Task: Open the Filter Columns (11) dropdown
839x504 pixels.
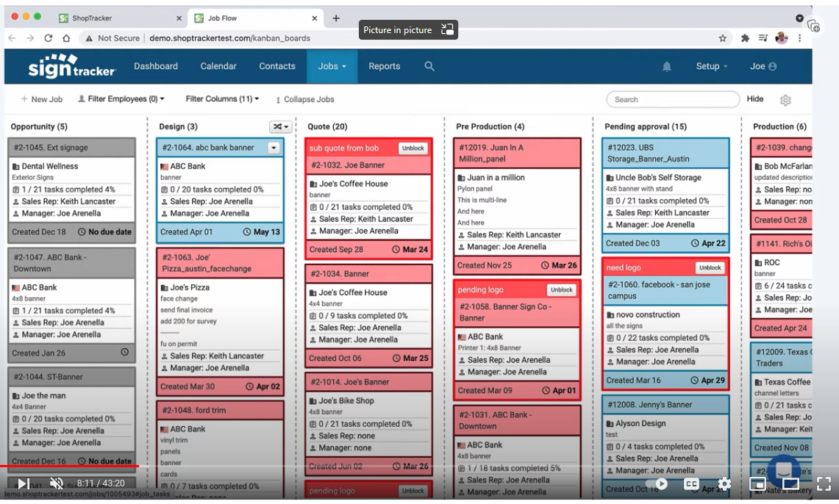Action: [x=222, y=99]
